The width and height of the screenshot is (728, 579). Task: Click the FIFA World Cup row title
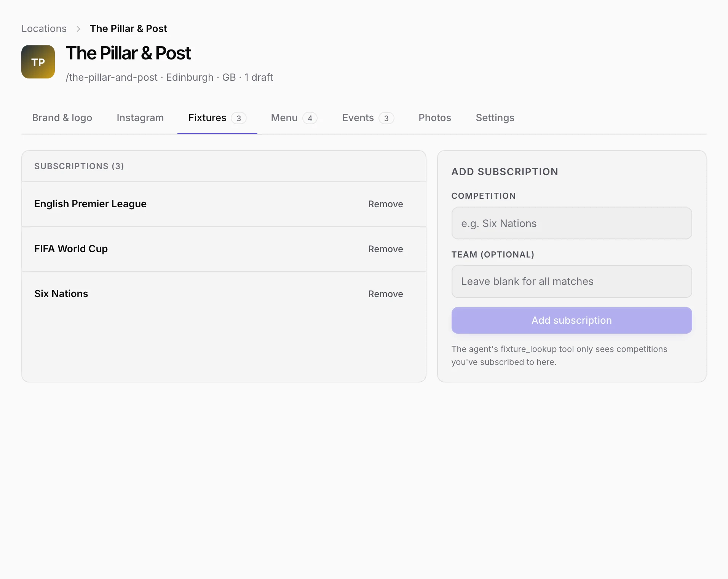click(71, 249)
